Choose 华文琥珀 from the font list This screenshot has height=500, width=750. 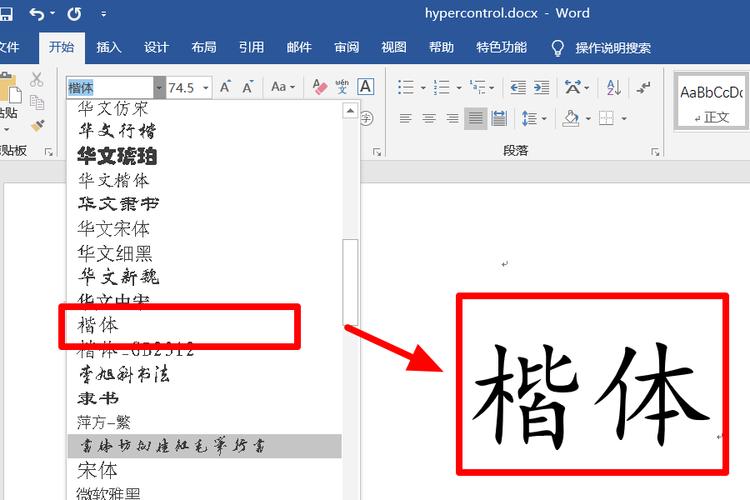pos(117,156)
